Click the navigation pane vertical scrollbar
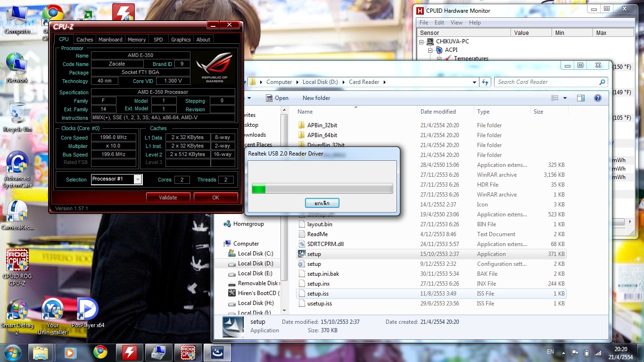Image resolution: width=644 pixels, height=362 pixels. [x=284, y=209]
